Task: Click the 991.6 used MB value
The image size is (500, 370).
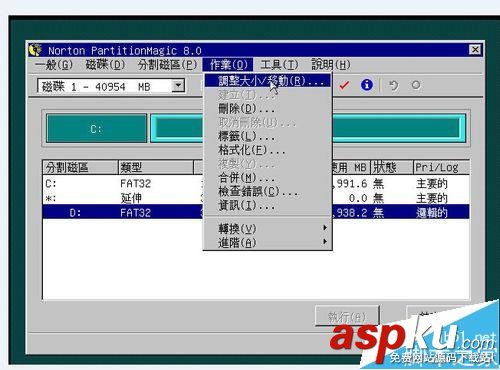Action: (351, 184)
